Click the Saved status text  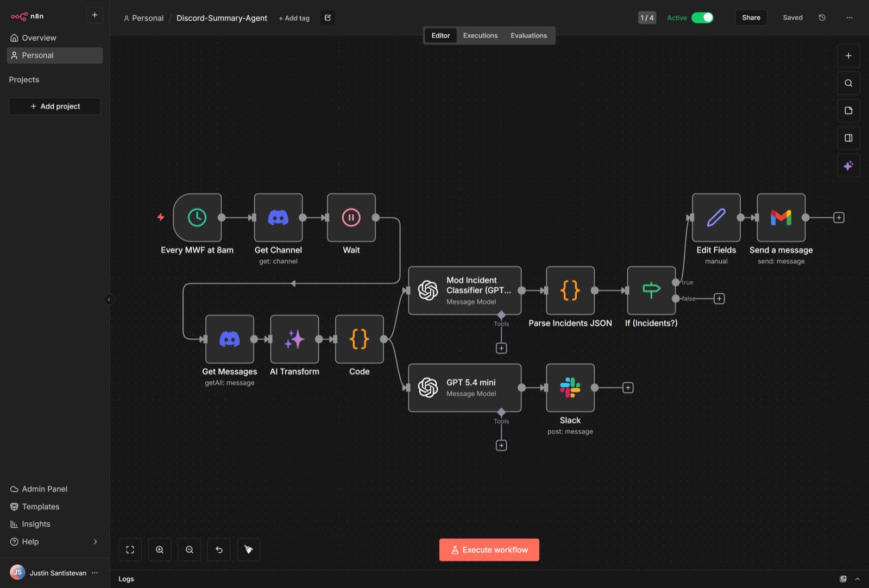pyautogui.click(x=792, y=17)
